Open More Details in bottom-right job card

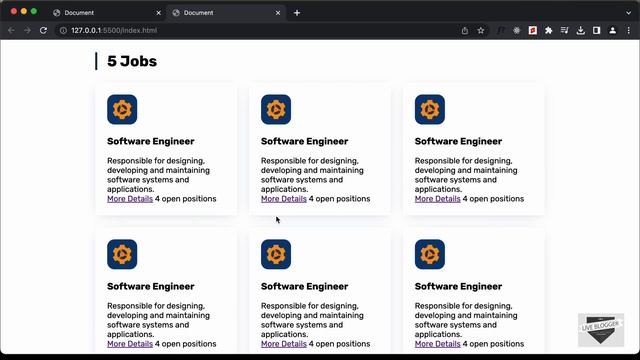pos(438,344)
